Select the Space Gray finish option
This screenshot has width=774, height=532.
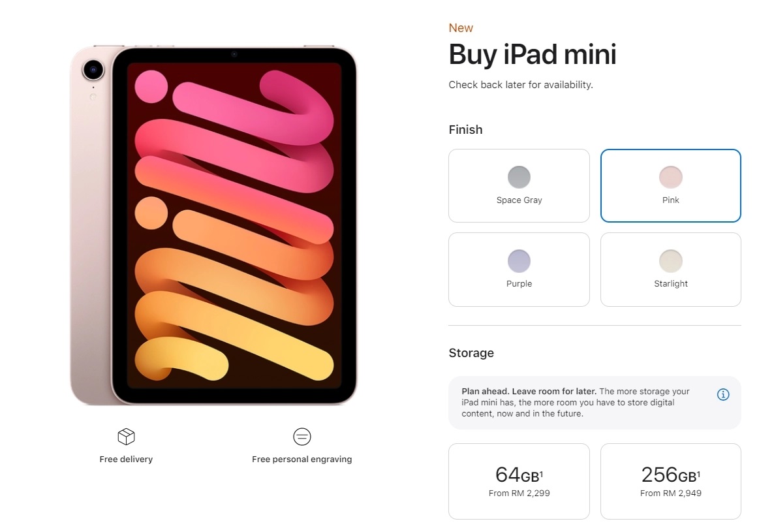tap(519, 185)
